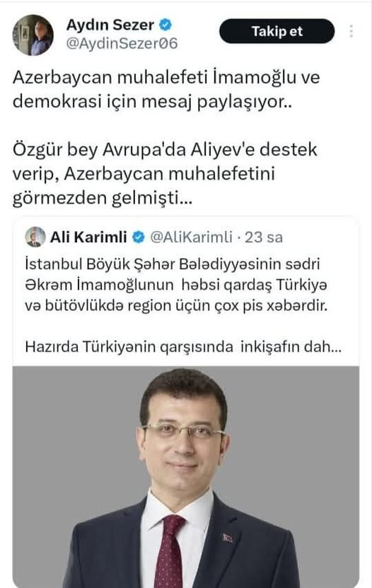Open quoted tweet text starting with İstanbul Böyük
Viewport: 372px width, 588px height.
(x=176, y=285)
